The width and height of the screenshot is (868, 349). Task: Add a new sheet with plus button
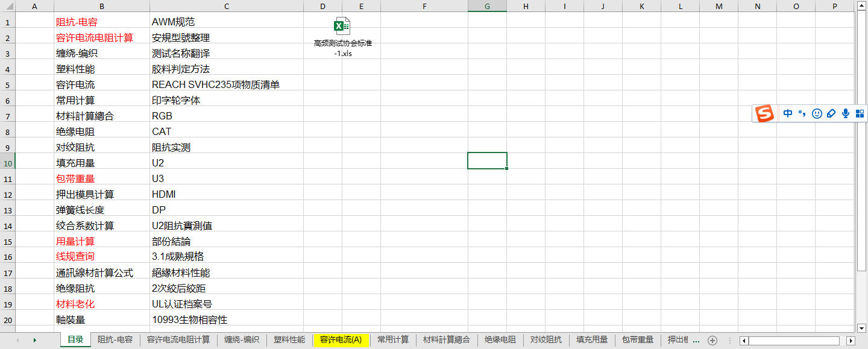pyautogui.click(x=712, y=341)
